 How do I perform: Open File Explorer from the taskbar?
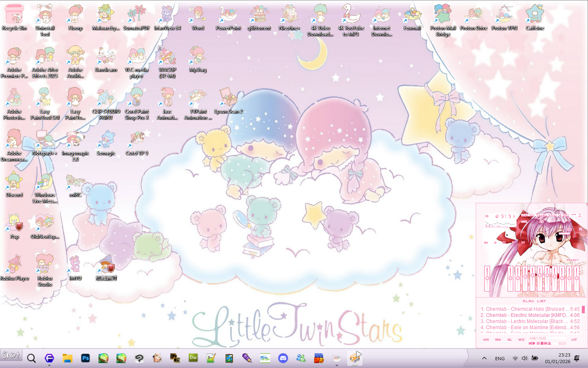[68, 358]
